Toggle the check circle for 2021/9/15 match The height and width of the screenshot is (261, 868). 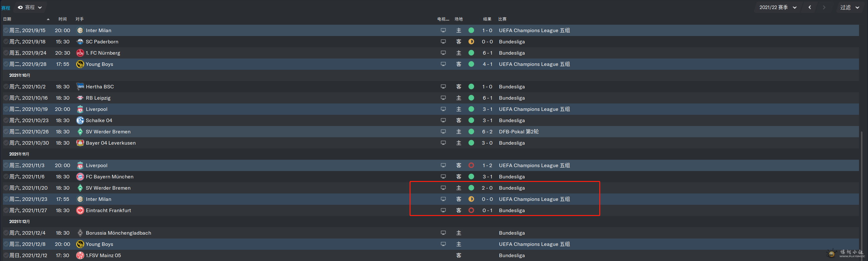click(6, 30)
